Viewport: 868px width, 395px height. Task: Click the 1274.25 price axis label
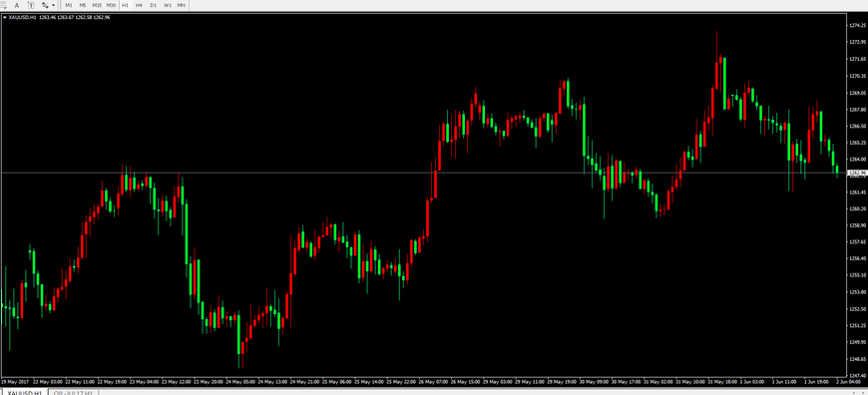point(857,26)
